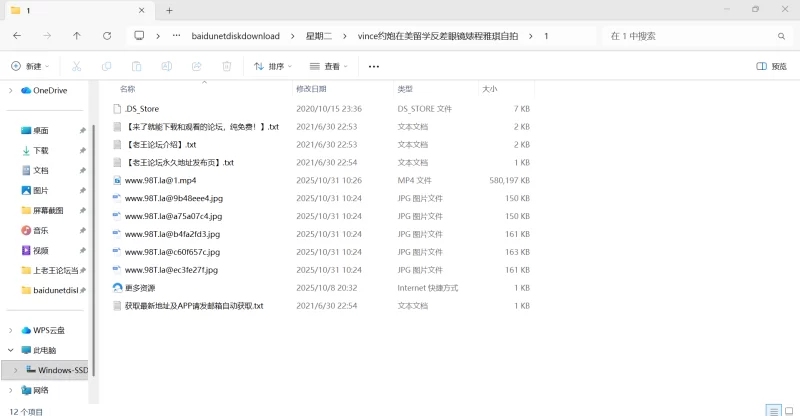The width and height of the screenshot is (800, 416).
Task: Go up one folder with the Up arrow
Action: click(x=77, y=35)
